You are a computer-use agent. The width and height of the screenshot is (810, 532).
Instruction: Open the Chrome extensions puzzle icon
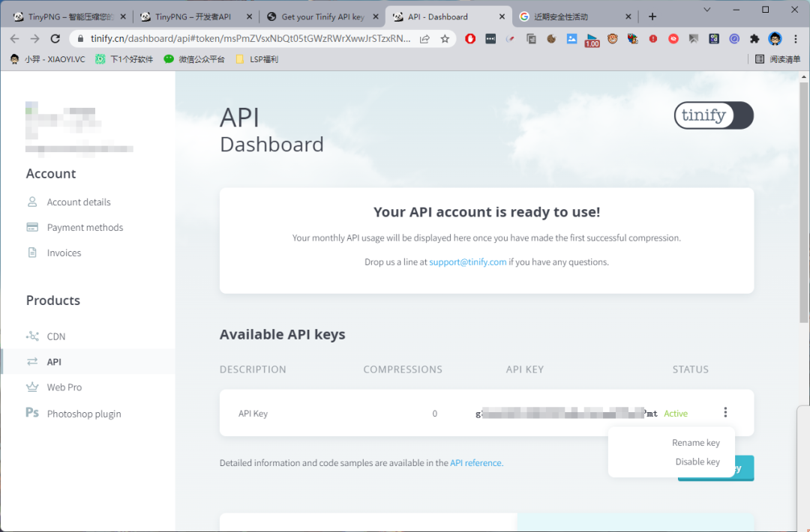(x=754, y=39)
